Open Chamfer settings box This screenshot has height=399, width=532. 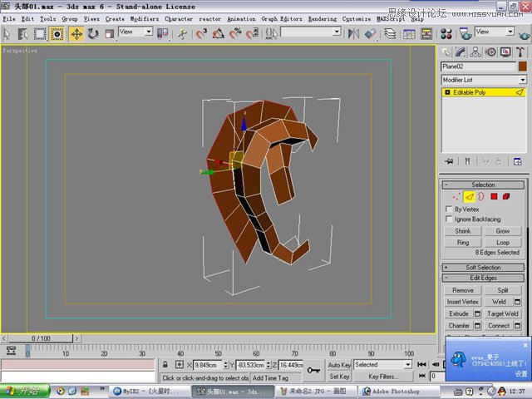(x=477, y=326)
